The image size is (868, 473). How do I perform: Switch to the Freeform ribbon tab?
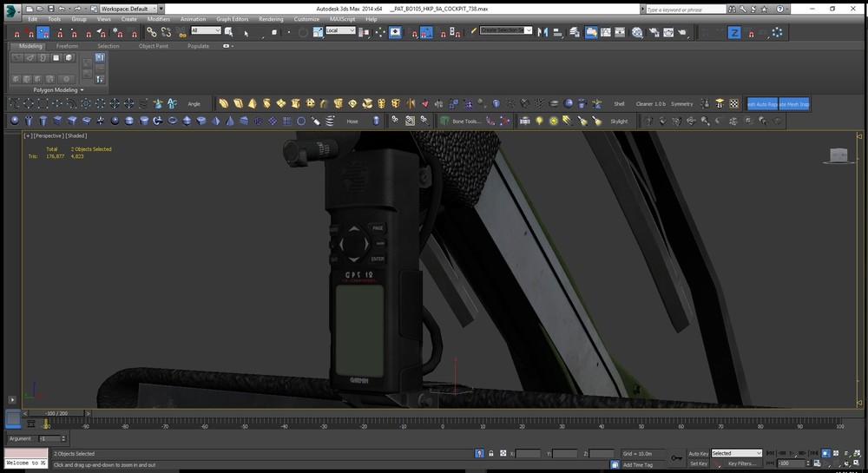[67, 46]
